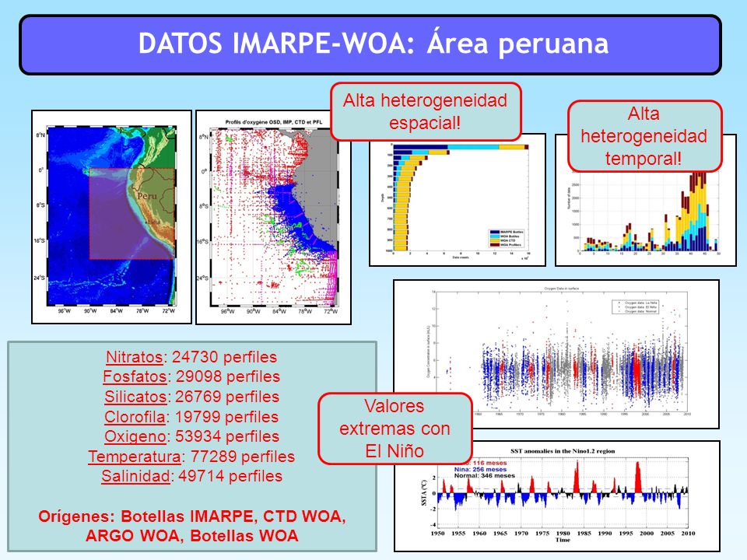Screen dimensions: 747x560
Task: Select the surface oxygen scatter plot
Action: pyautogui.click(x=556, y=354)
